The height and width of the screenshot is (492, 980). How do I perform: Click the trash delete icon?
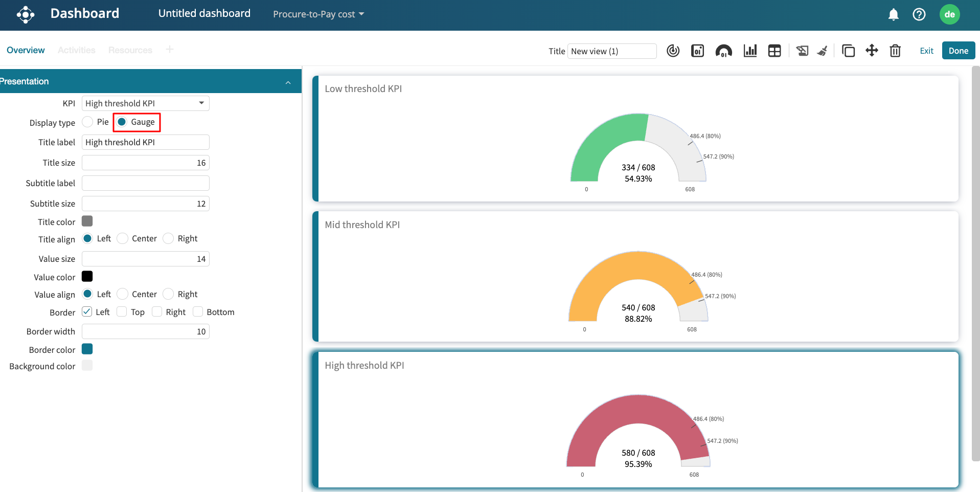895,51
